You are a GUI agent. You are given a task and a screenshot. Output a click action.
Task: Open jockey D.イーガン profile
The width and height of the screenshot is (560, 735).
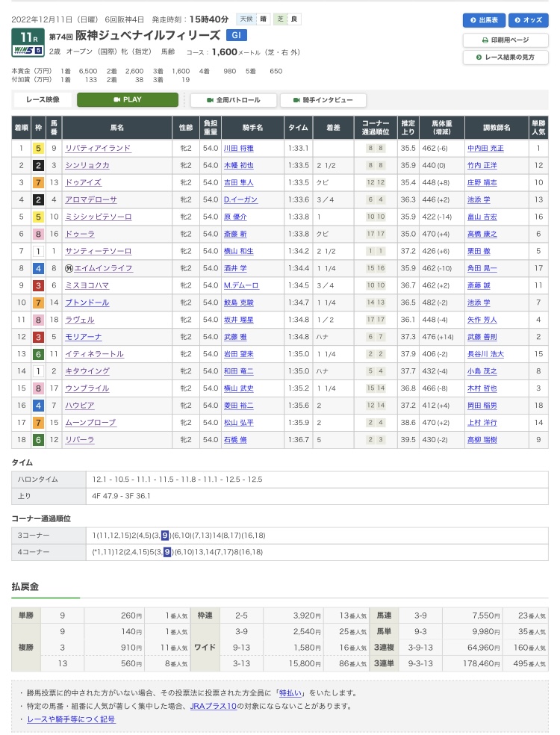point(240,199)
